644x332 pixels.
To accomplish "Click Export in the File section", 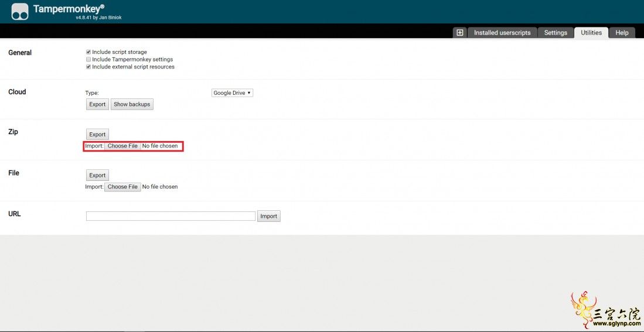I will (97, 175).
